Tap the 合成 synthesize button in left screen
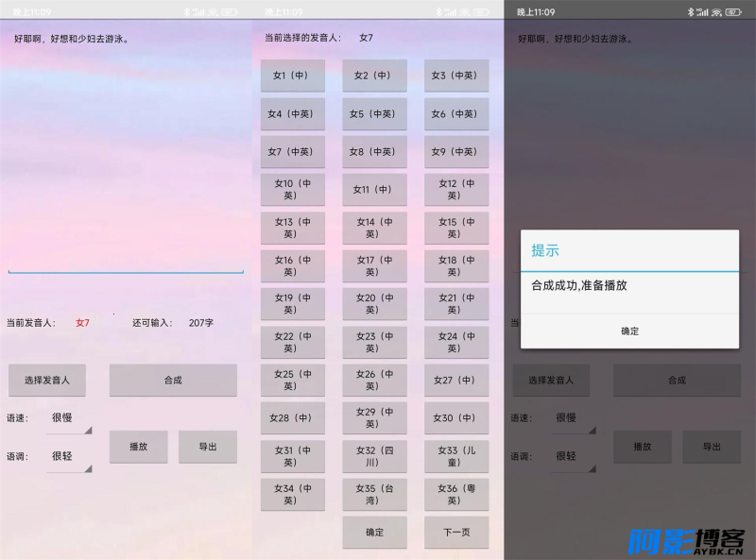The height and width of the screenshot is (560, 756). coord(173,381)
